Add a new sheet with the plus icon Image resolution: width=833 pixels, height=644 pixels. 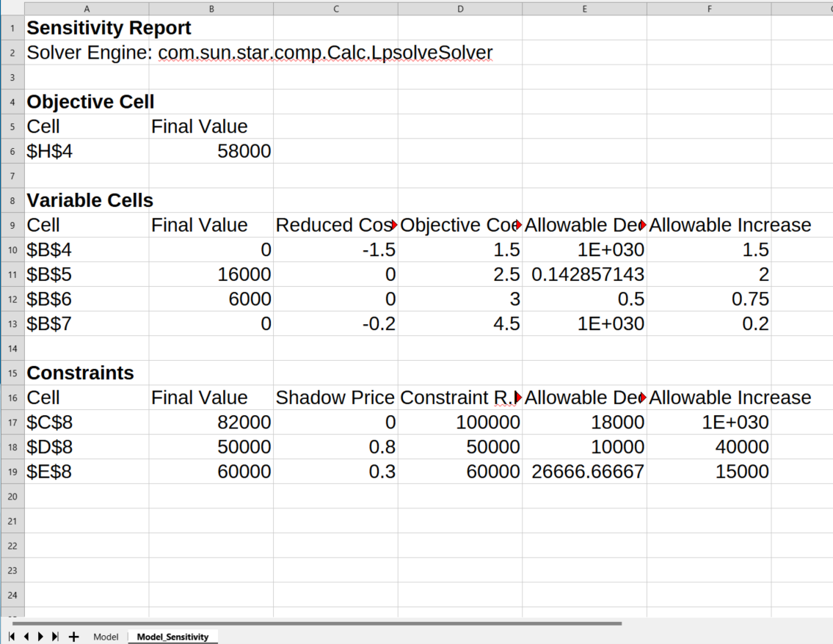point(73,637)
